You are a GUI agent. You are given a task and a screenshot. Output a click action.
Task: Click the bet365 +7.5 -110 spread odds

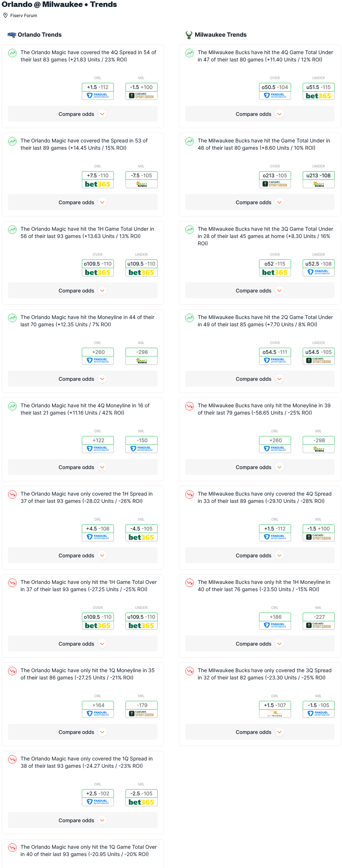click(98, 179)
